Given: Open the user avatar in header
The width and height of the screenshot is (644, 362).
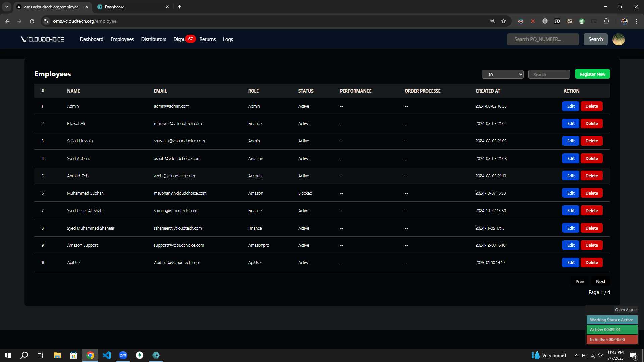Looking at the screenshot, I should click(x=619, y=39).
